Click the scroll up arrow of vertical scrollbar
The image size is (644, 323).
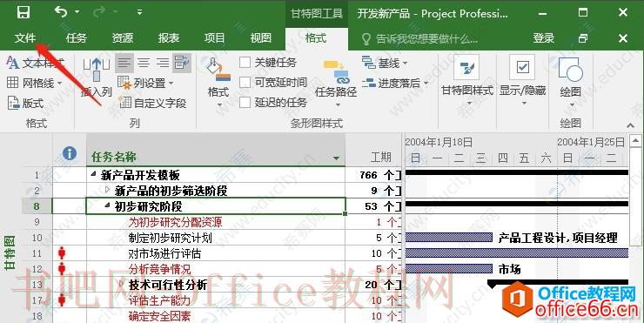click(635, 141)
